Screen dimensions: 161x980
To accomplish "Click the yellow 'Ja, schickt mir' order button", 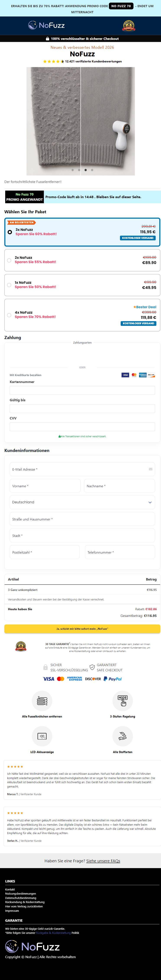I will pos(82,628).
